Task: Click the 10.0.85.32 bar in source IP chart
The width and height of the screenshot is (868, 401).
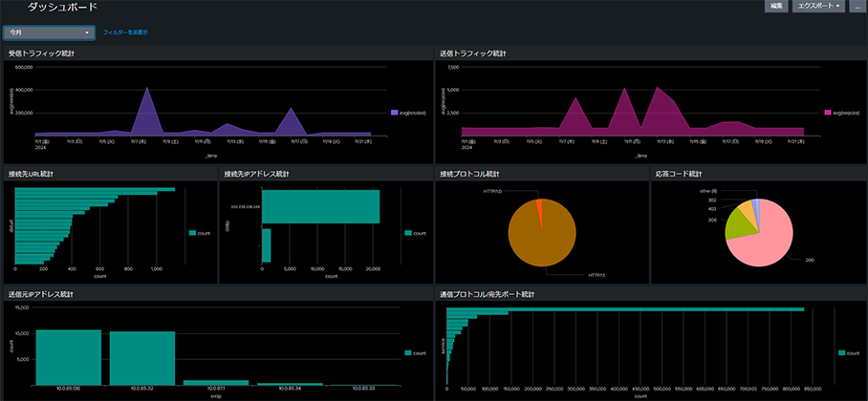Action: pyautogui.click(x=141, y=357)
